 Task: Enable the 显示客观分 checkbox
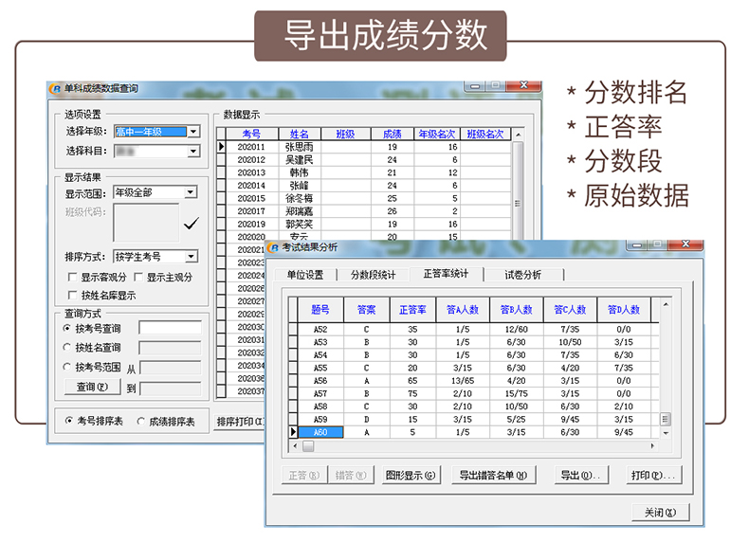73,278
